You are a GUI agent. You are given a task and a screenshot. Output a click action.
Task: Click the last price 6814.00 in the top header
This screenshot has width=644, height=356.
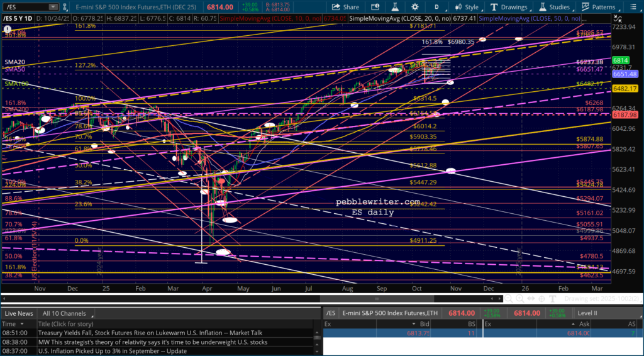click(220, 7)
